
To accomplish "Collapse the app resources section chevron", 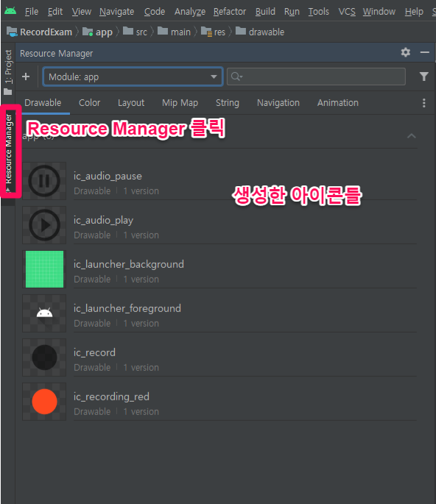I will click(x=411, y=136).
